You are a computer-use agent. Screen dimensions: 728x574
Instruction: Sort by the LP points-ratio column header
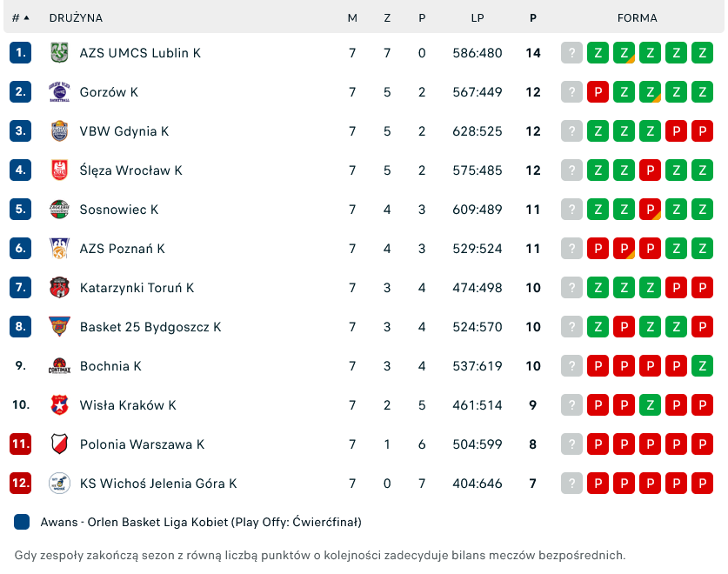478,17
